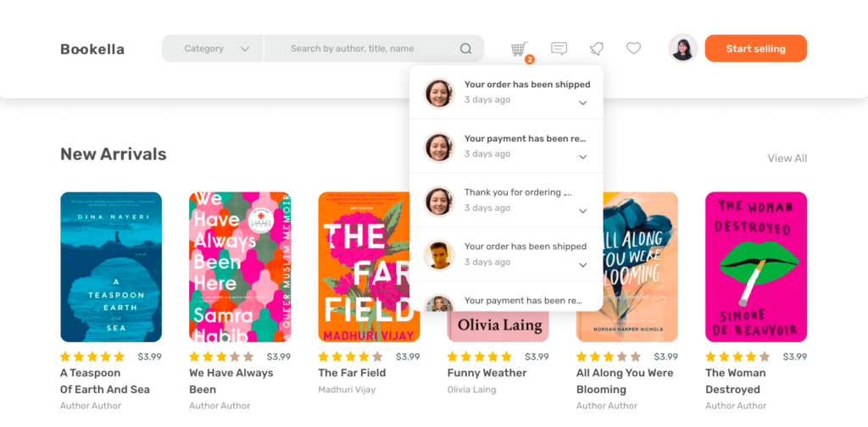
Task: Click star rating of The Woman Destroyed
Action: click(737, 357)
